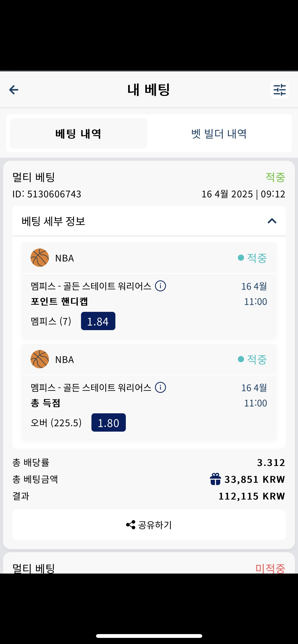The height and width of the screenshot is (644, 298).
Task: Tap the gift bonus icon
Action: [215, 479]
